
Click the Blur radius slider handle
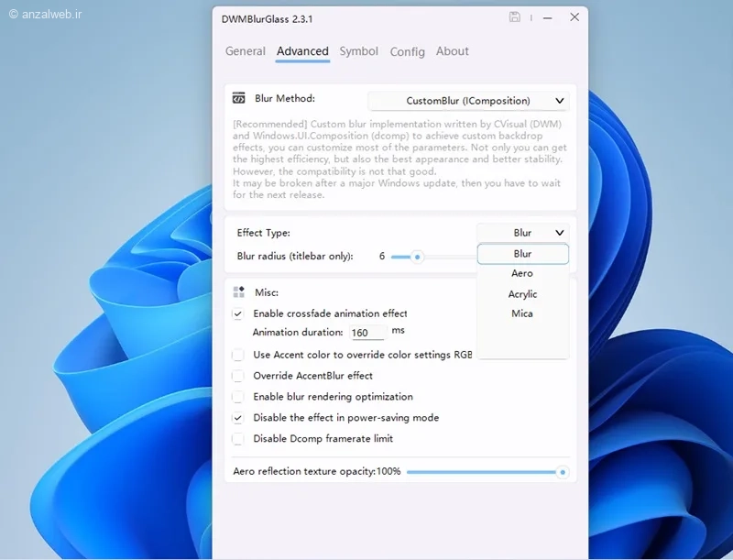417,257
